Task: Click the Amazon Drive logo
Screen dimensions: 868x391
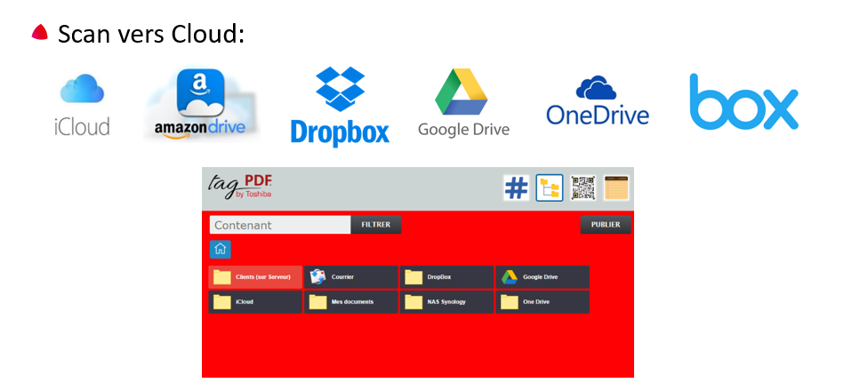Action: (x=201, y=103)
